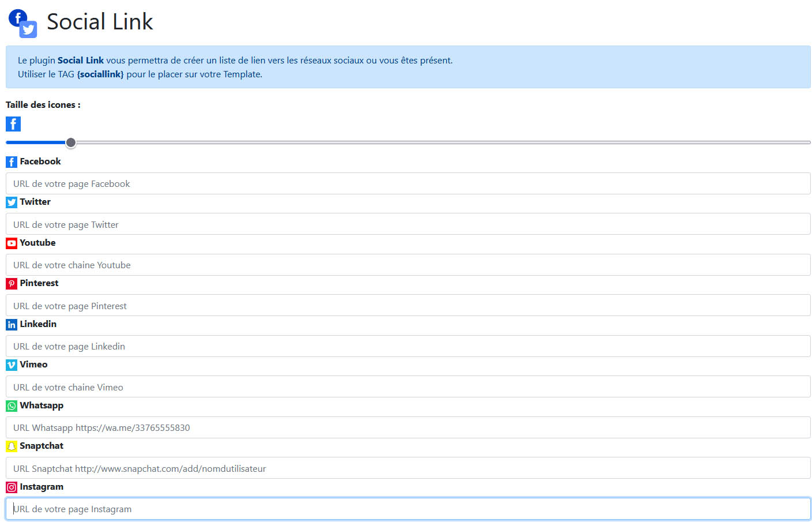Focus the Facebook page URL field
Screen dimensions: 812x522
pyautogui.click(x=408, y=183)
